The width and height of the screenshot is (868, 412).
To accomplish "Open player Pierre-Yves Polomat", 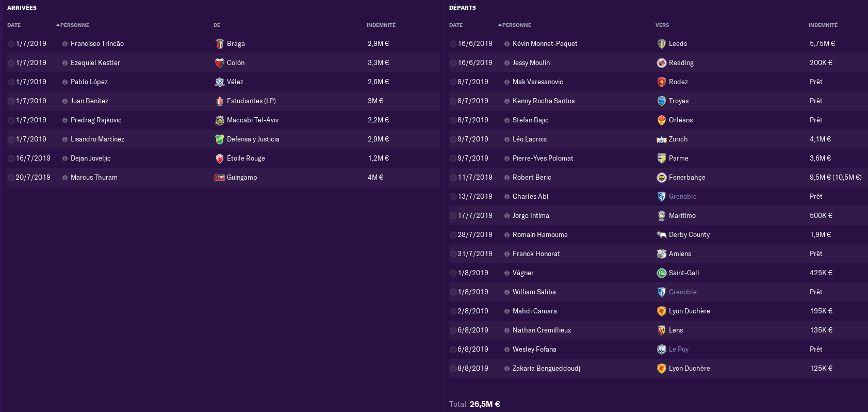I will click(x=543, y=159).
